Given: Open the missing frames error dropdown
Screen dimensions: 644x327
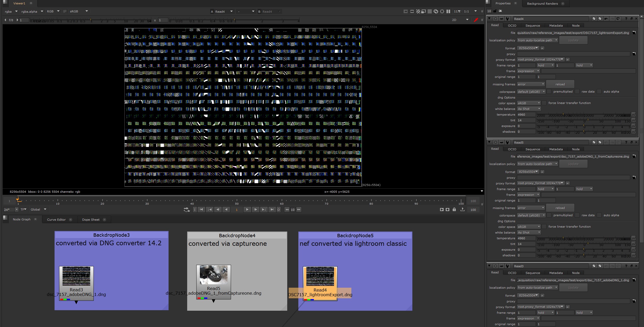Looking at the screenshot, I should (x=531, y=84).
